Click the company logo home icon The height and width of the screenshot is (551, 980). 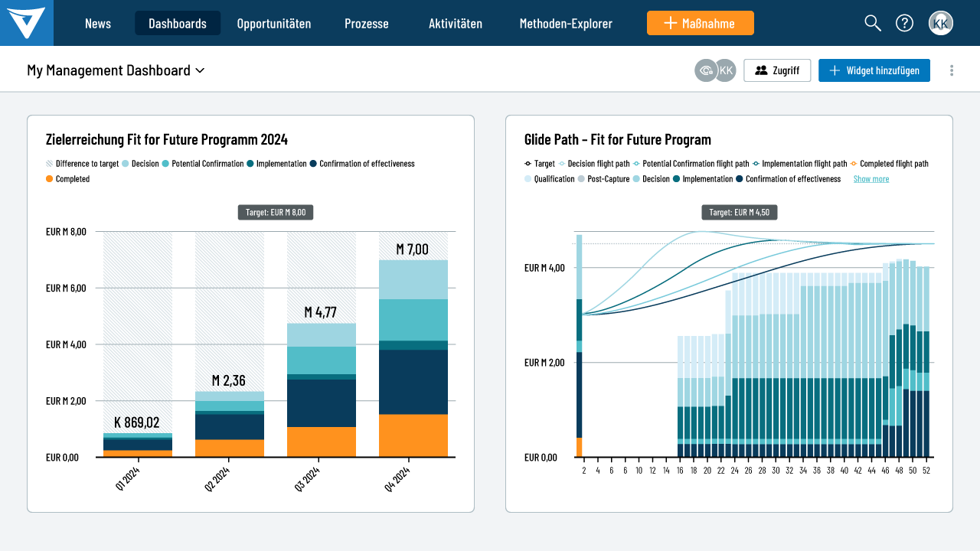point(27,23)
